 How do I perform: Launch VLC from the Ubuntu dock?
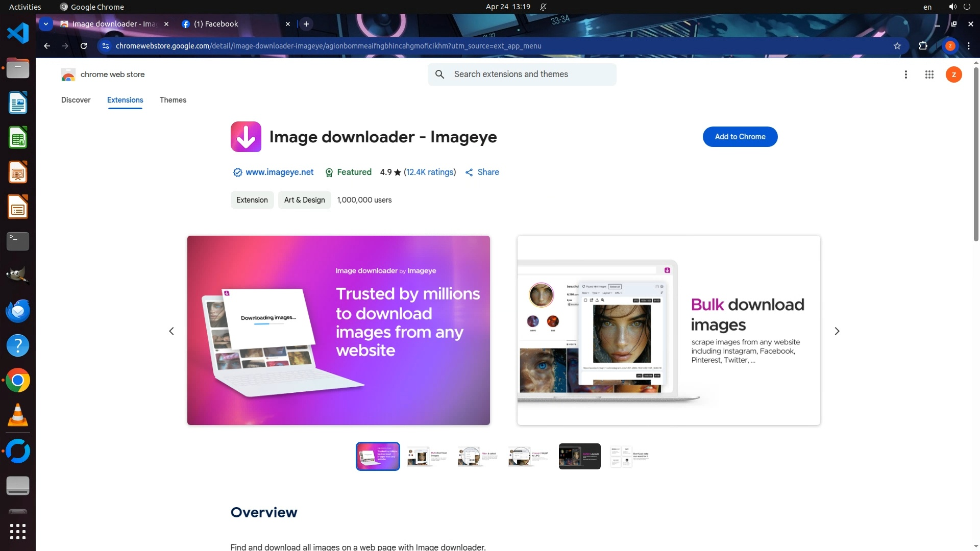click(x=18, y=415)
